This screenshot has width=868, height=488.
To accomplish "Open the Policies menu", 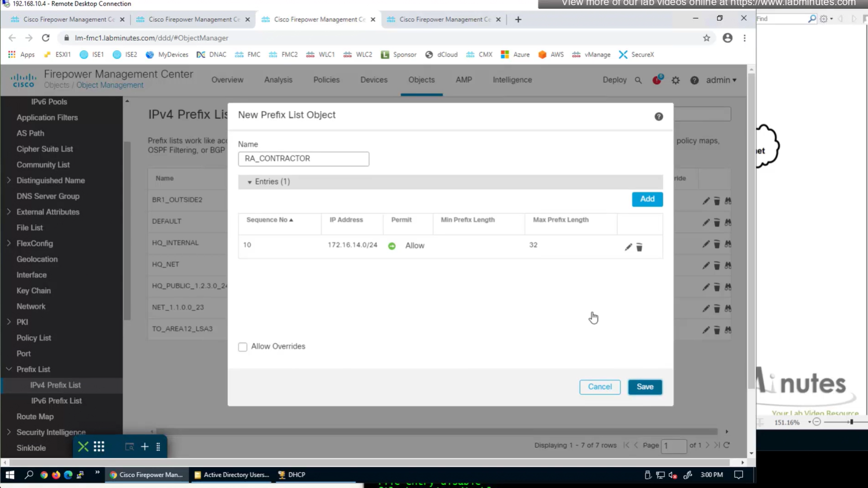I will tap(326, 80).
